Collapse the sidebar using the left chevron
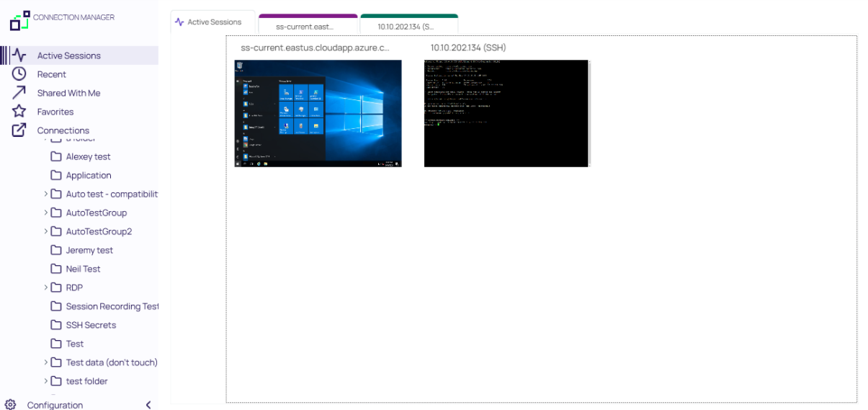This screenshot has height=410, width=868. pos(148,405)
